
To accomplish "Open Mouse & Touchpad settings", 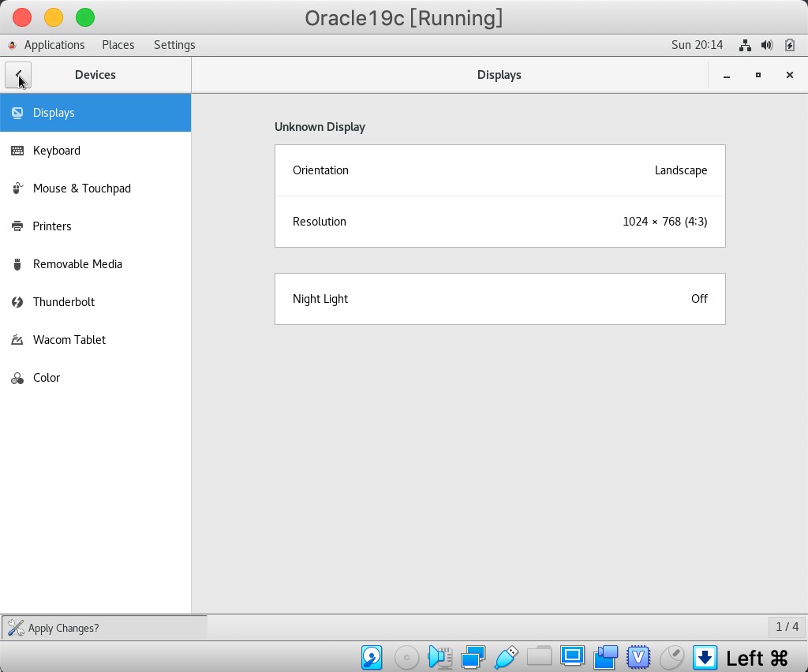I will 95,189.
